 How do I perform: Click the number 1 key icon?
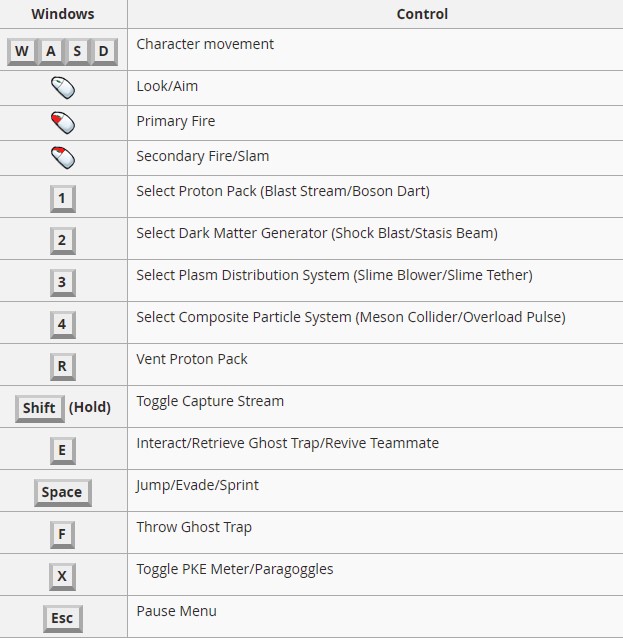pos(63,199)
